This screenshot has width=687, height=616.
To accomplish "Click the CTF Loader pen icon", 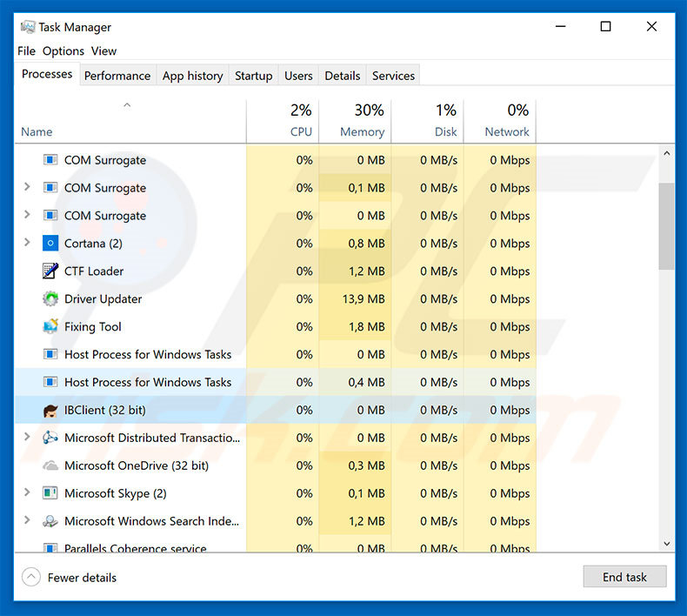I will [50, 271].
